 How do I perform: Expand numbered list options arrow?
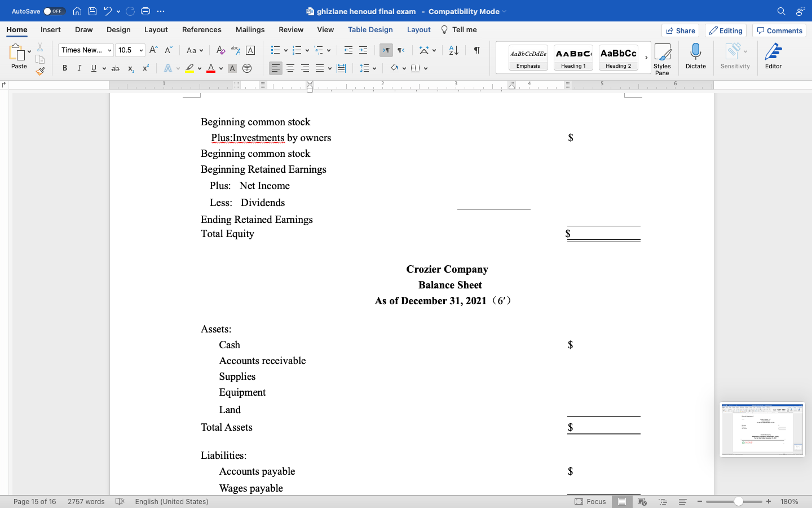pyautogui.click(x=307, y=50)
